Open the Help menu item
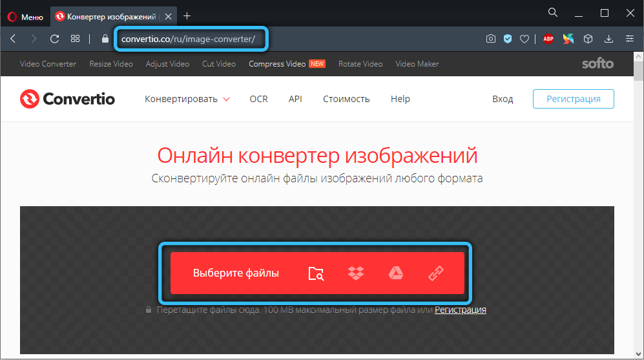Image resolution: width=644 pixels, height=360 pixels. pos(400,99)
